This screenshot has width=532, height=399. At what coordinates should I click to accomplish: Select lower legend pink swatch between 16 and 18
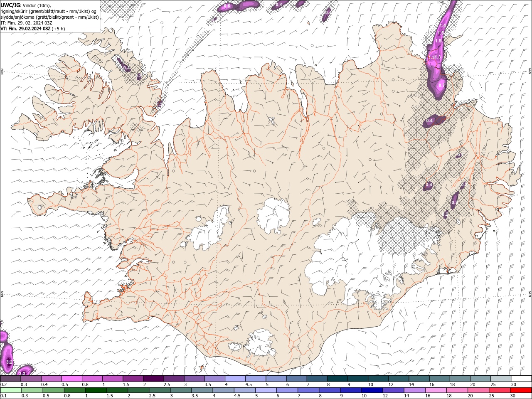click(435, 390)
